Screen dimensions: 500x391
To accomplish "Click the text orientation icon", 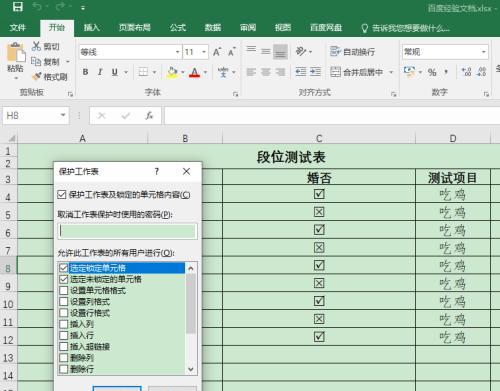I will click(x=301, y=52).
